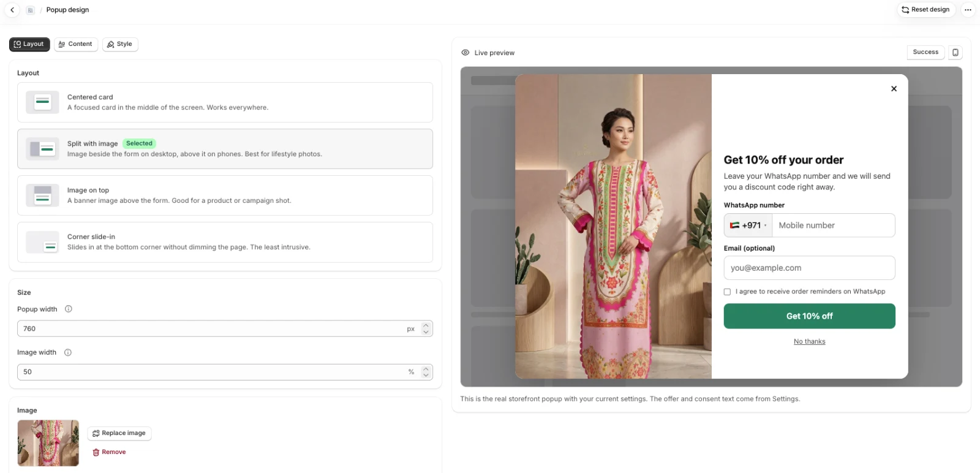Increase Popup width with the up stepper arrow
The height and width of the screenshot is (473, 980).
tap(426, 325)
